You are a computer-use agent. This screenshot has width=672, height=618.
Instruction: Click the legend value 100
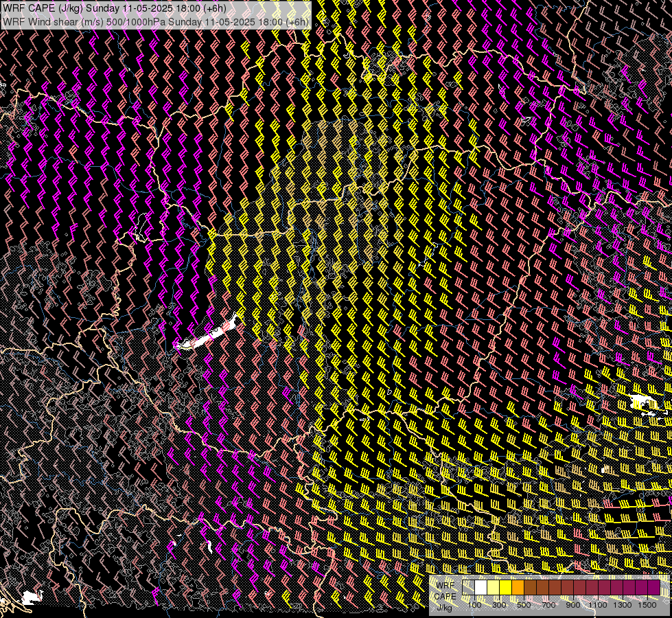click(x=475, y=605)
